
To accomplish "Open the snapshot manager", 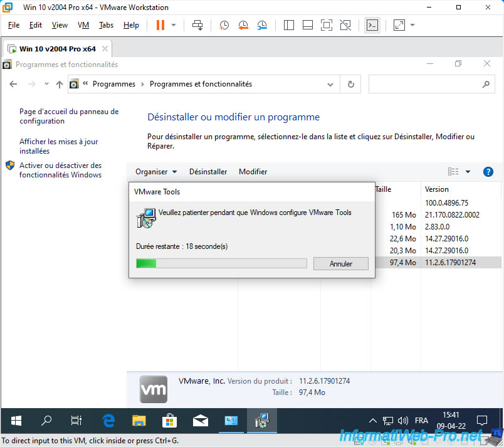I will click(x=262, y=25).
